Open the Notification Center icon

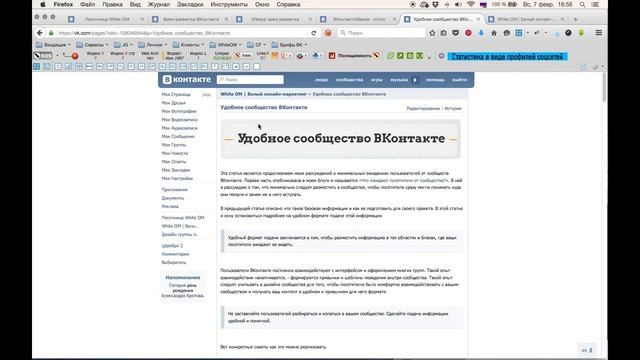tap(596, 4)
